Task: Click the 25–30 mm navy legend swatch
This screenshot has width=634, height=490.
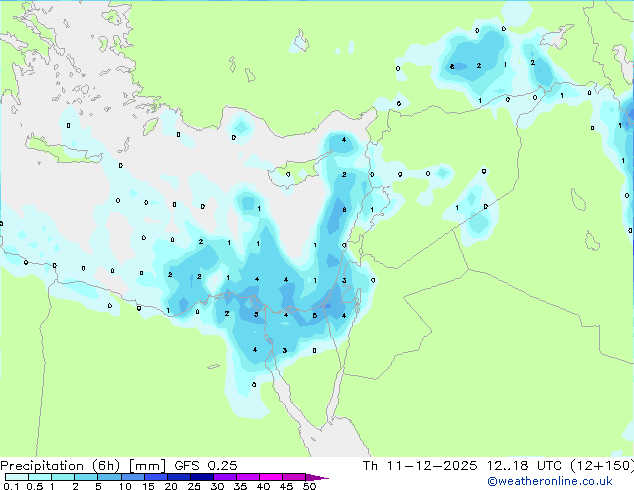Action: 201,477
